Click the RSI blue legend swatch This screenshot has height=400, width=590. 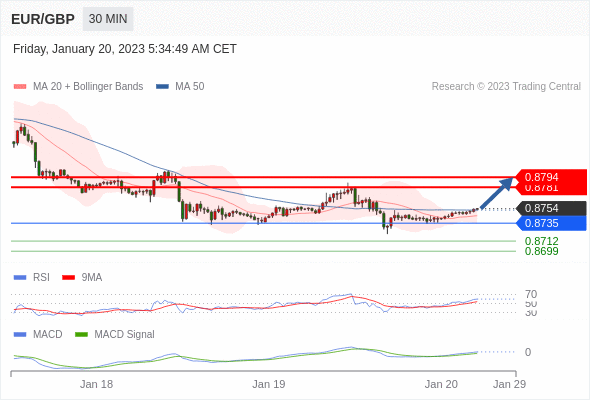coord(20,278)
